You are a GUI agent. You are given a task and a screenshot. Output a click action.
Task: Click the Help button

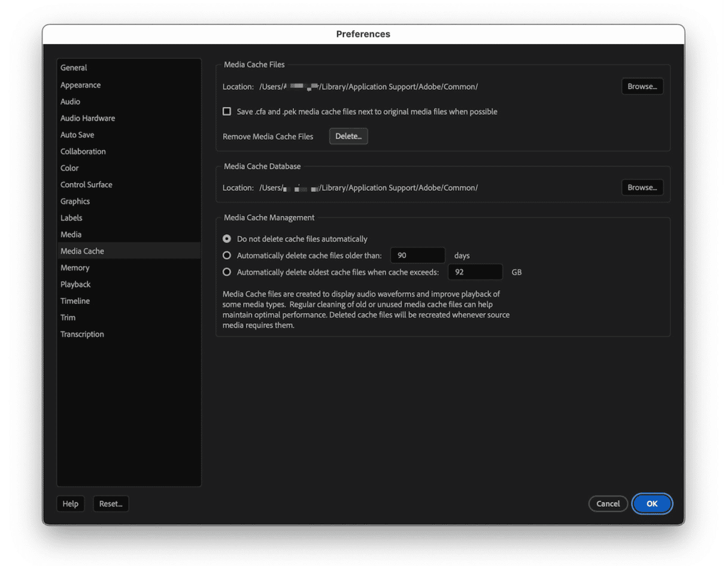[71, 504]
